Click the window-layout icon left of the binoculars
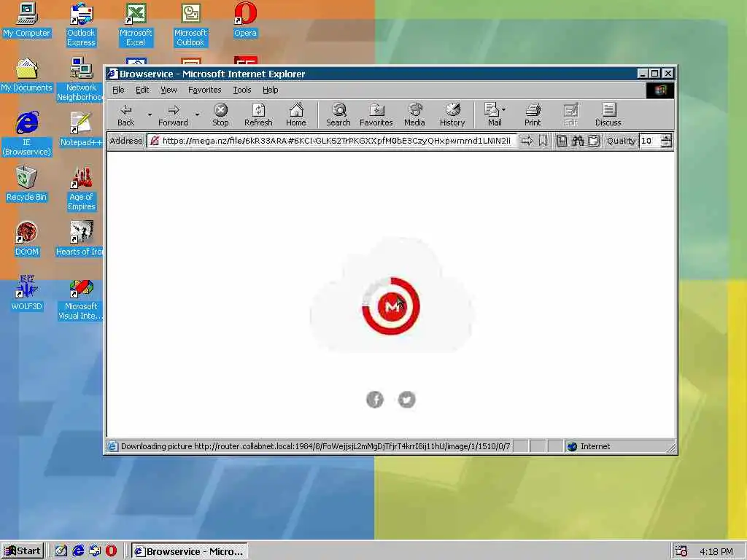 click(x=562, y=141)
